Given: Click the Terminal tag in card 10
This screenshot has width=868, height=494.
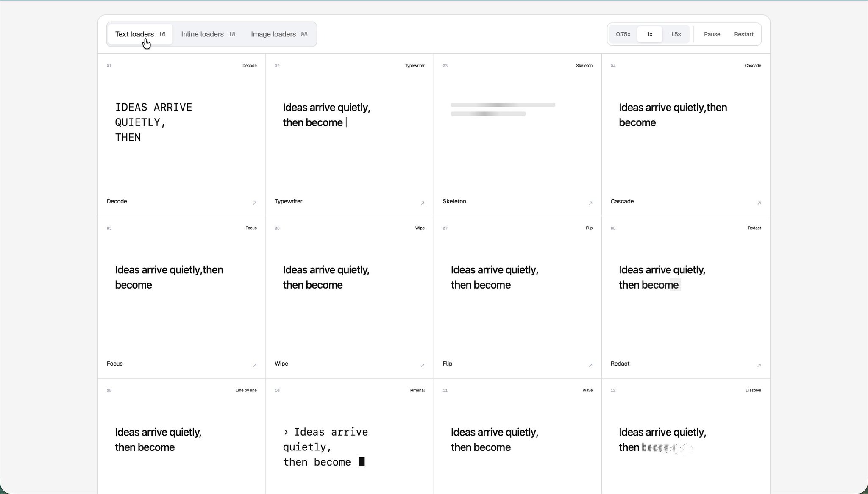Looking at the screenshot, I should (x=417, y=390).
